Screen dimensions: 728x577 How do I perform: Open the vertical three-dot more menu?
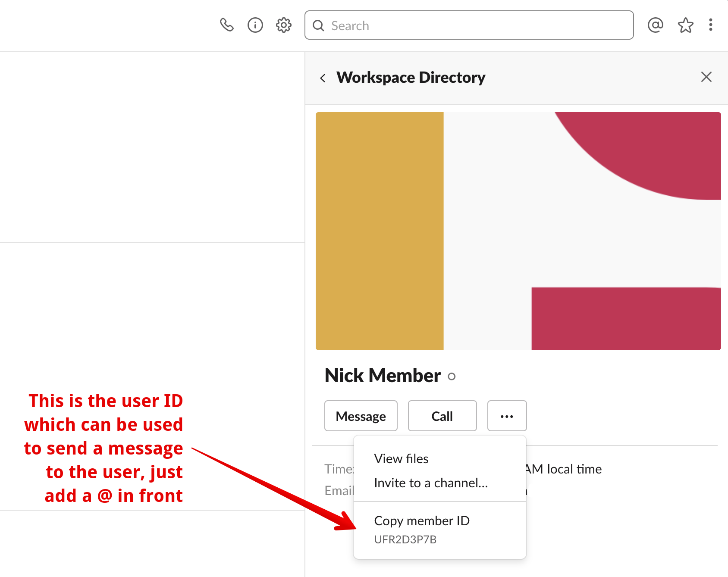coord(710,25)
